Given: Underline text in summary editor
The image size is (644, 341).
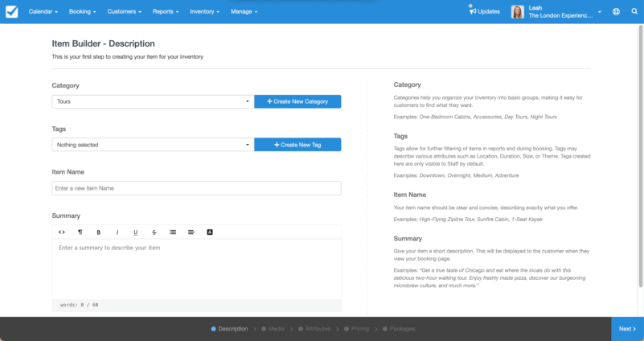Looking at the screenshot, I should tap(136, 232).
